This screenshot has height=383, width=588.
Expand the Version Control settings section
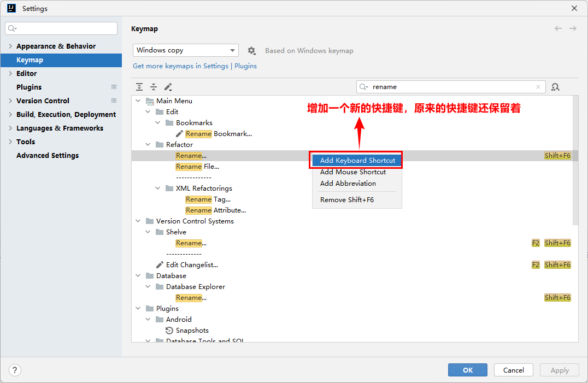click(x=10, y=101)
